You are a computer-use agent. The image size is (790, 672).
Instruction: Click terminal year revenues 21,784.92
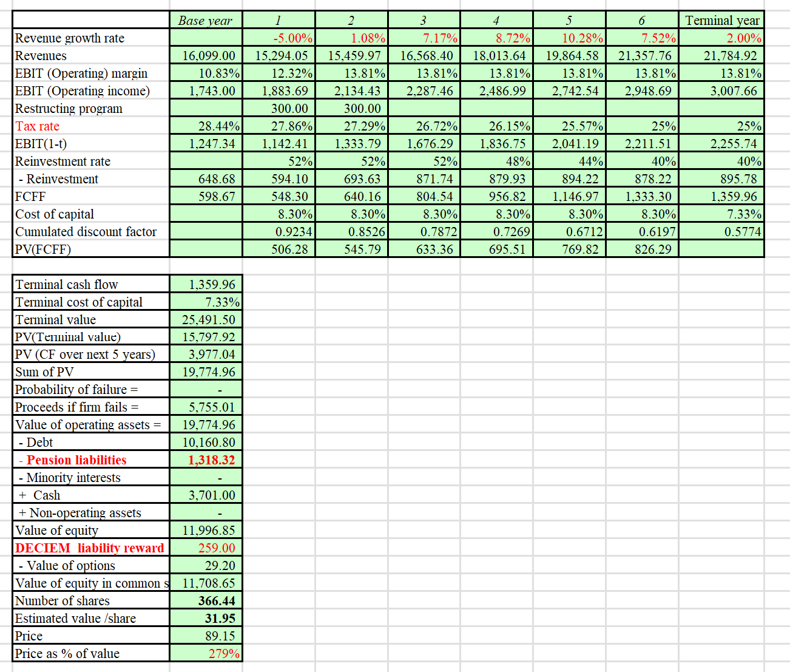point(721,56)
